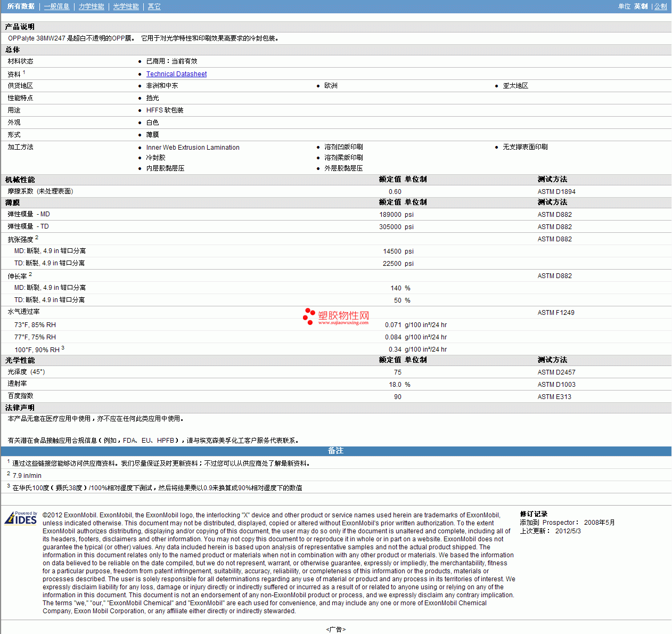672x634 pixels.
Task: Click the 法律声明 section header
Action: (x=20, y=408)
